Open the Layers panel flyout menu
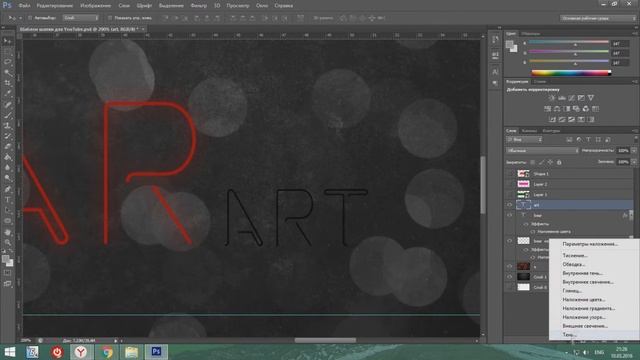Image resolution: width=640 pixels, height=360 pixels. tap(635, 131)
